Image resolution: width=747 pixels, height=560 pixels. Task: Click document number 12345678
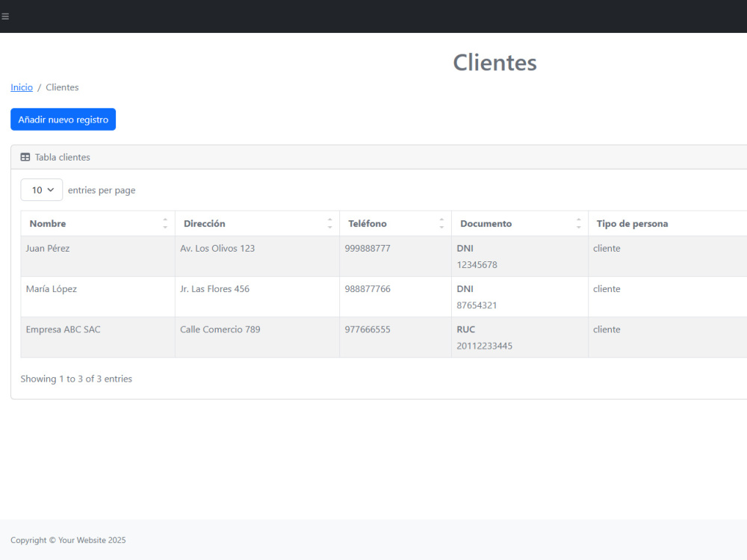(477, 265)
